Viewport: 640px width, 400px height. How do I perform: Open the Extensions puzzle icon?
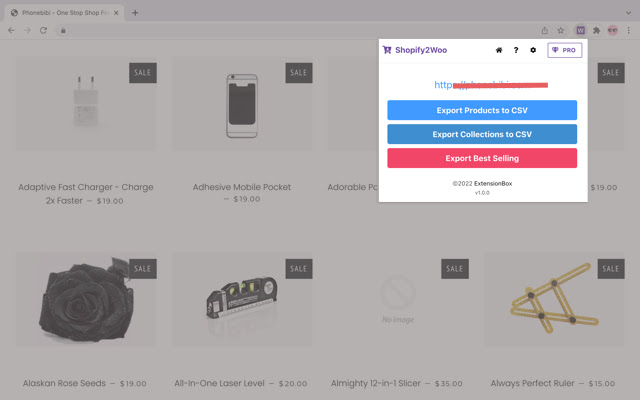(x=596, y=30)
